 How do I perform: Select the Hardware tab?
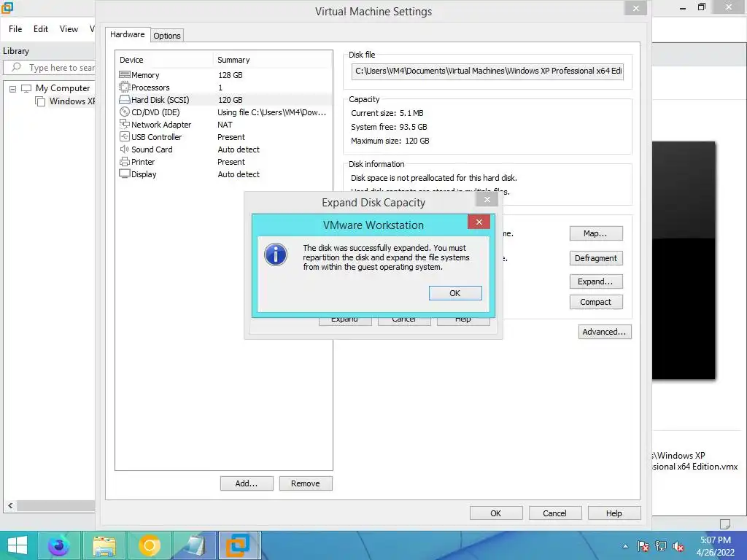[127, 34]
